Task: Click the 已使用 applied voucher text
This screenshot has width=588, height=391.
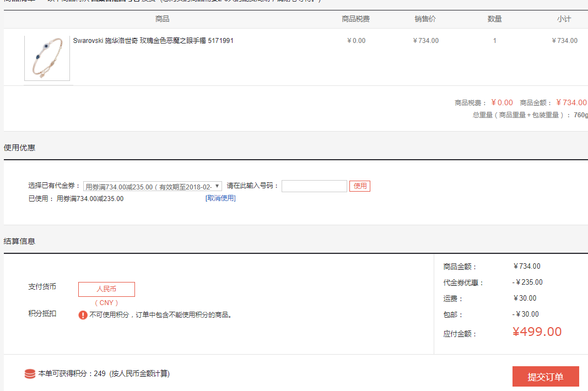Action: 76,199
